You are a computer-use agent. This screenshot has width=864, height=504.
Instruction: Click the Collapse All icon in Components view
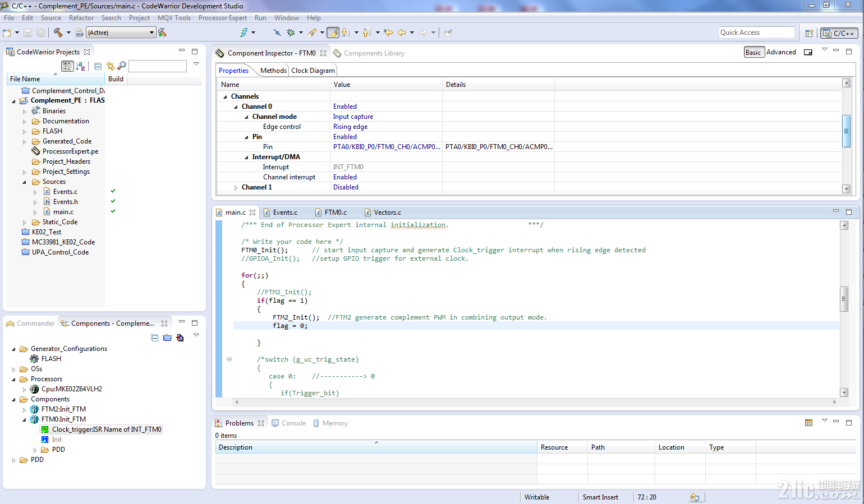point(155,337)
